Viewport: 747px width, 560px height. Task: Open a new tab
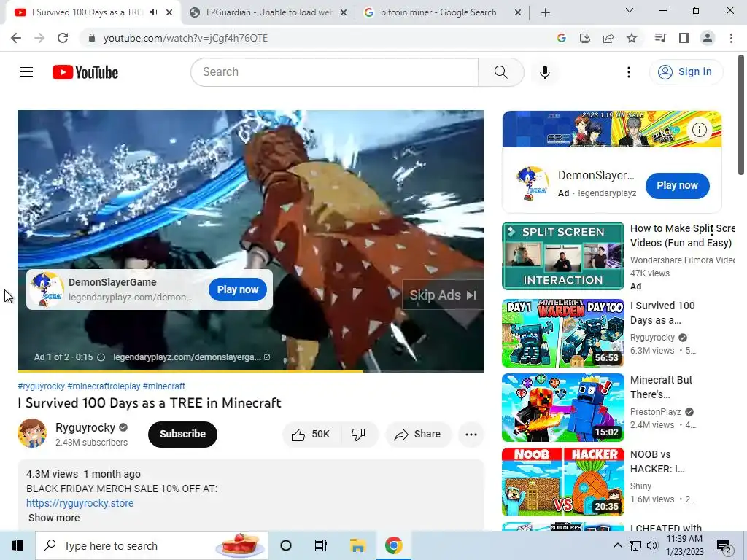(546, 12)
